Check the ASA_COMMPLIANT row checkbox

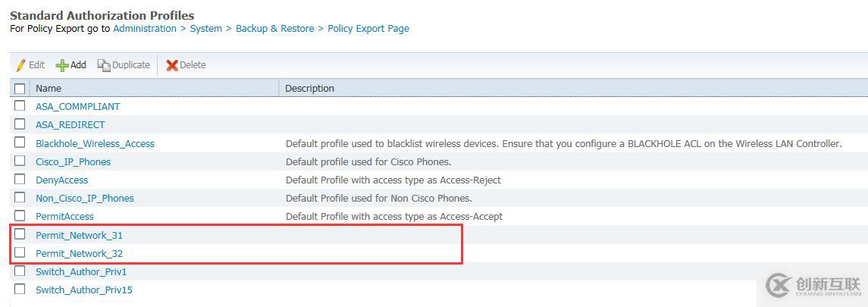pos(20,106)
